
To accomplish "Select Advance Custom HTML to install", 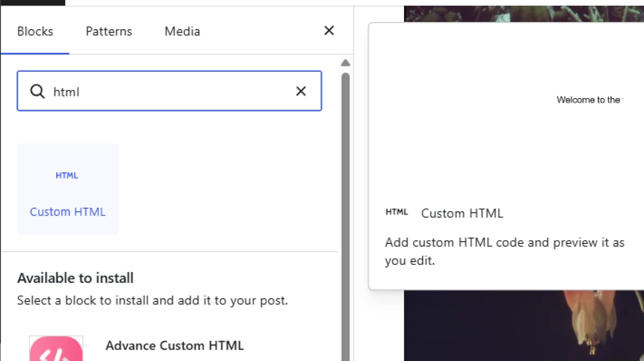I will (x=175, y=345).
